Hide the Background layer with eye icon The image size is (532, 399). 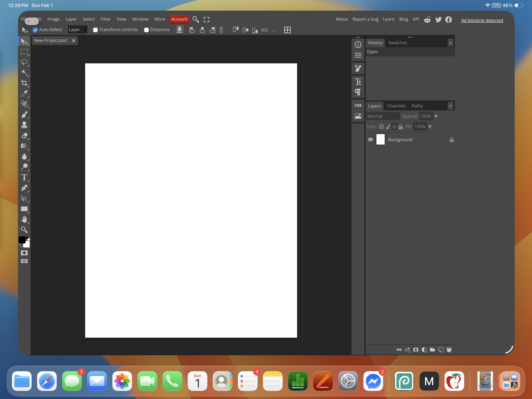tap(370, 140)
